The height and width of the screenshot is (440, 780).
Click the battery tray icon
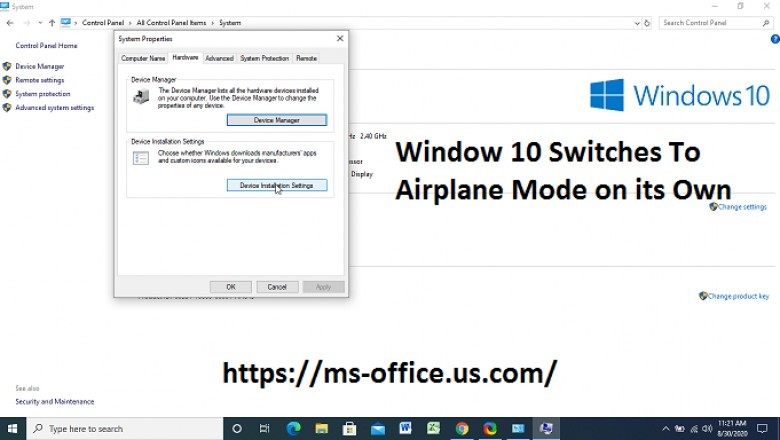(680, 429)
